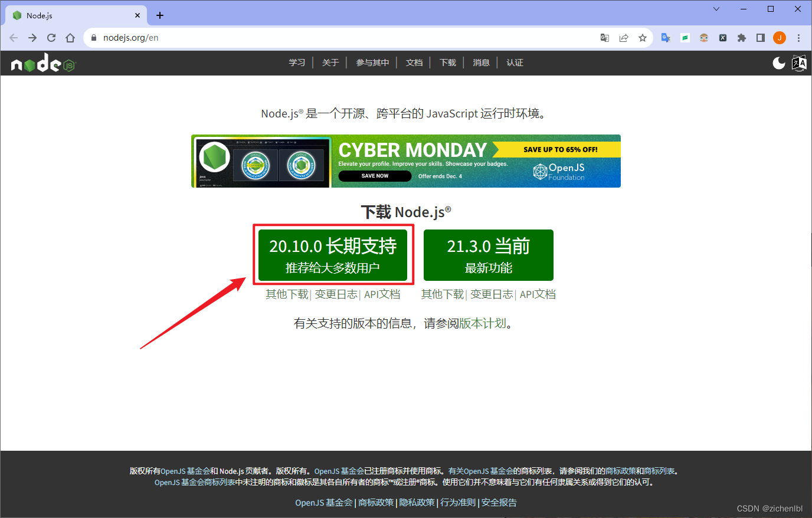Open Google Translate icon in address bar
This screenshot has height=518, width=812.
click(605, 38)
